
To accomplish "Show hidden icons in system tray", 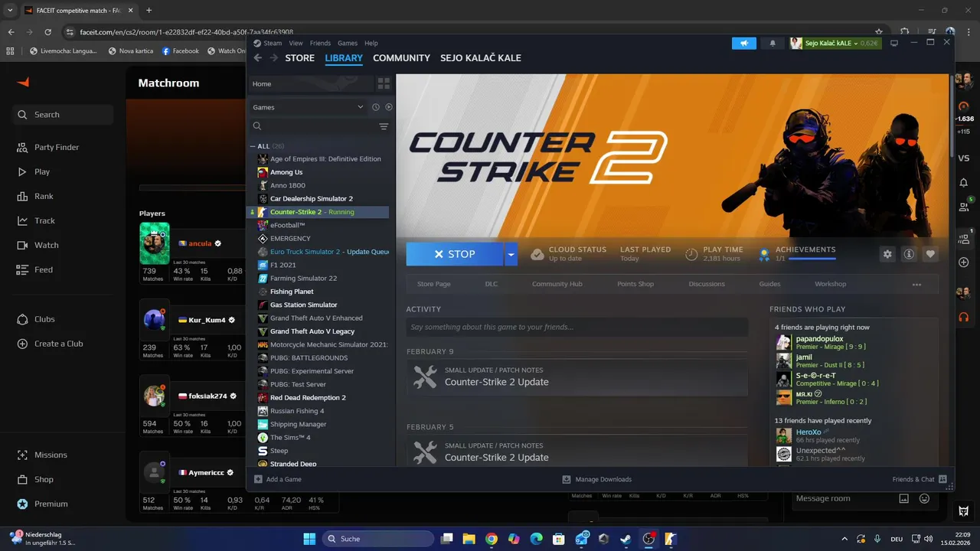I will 844,539.
